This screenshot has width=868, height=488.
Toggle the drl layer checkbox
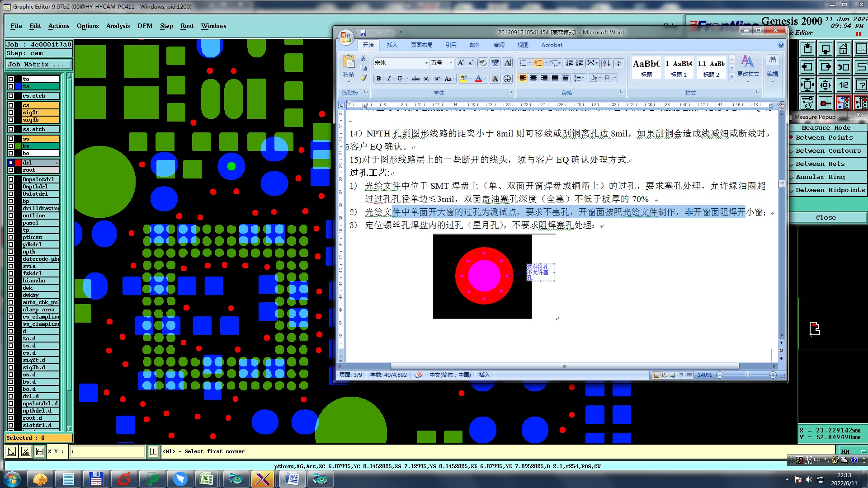11,163
